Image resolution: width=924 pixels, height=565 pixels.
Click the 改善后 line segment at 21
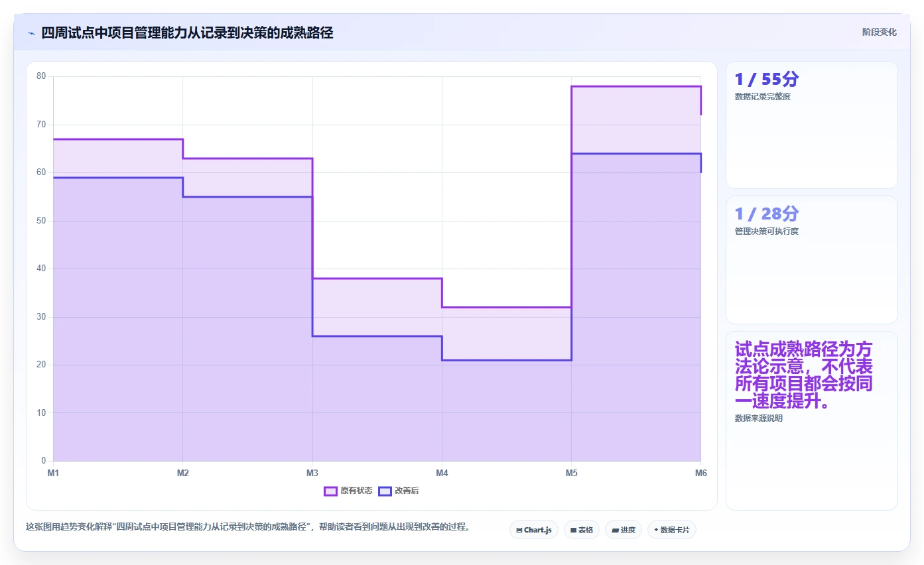(x=507, y=360)
